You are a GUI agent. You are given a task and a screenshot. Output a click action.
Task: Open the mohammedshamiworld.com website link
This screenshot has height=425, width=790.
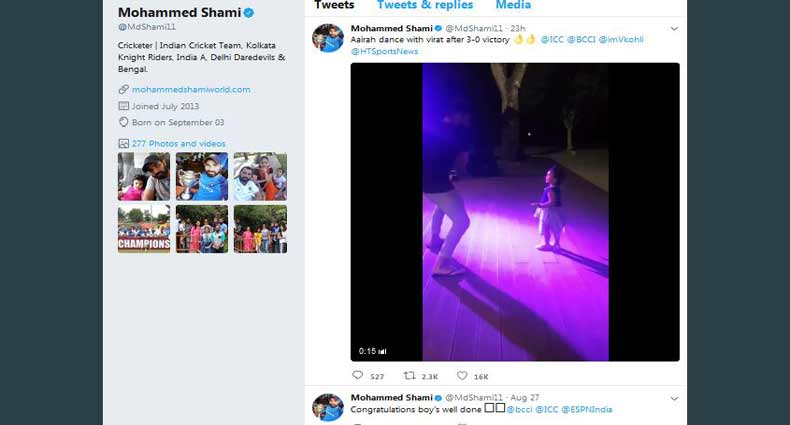click(x=191, y=90)
